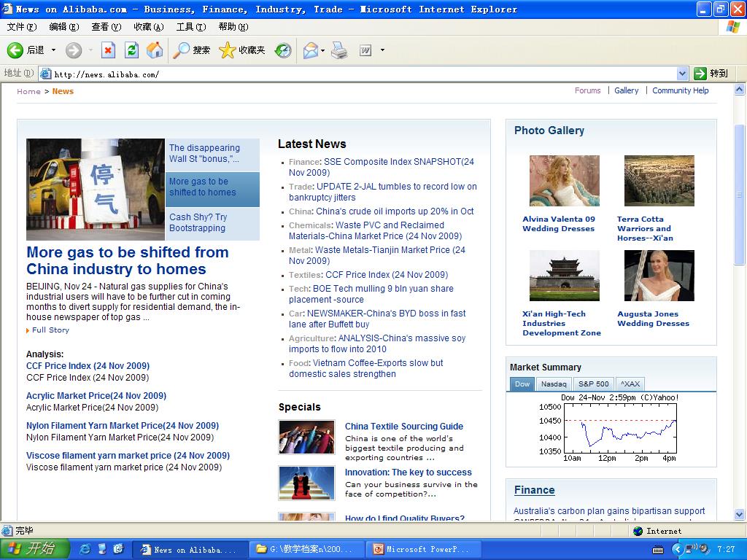Select 'Cash Shy? Try Bootstrapping' story tab
747x560 pixels.
pos(212,223)
